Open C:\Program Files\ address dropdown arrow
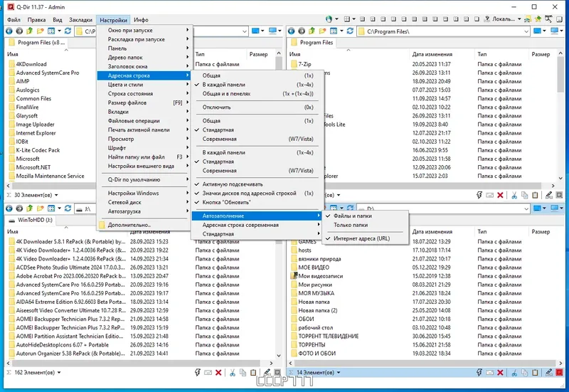This screenshot has width=569, height=392. (x=526, y=31)
